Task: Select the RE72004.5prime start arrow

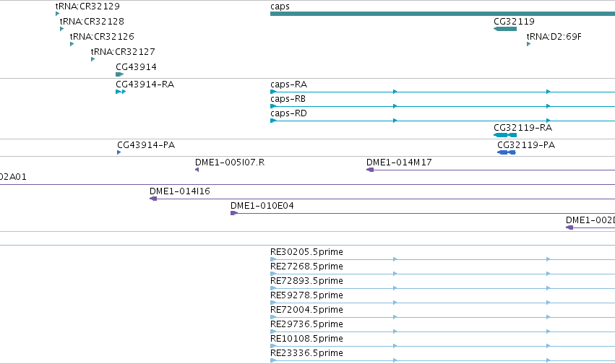Action: pyautogui.click(x=273, y=317)
